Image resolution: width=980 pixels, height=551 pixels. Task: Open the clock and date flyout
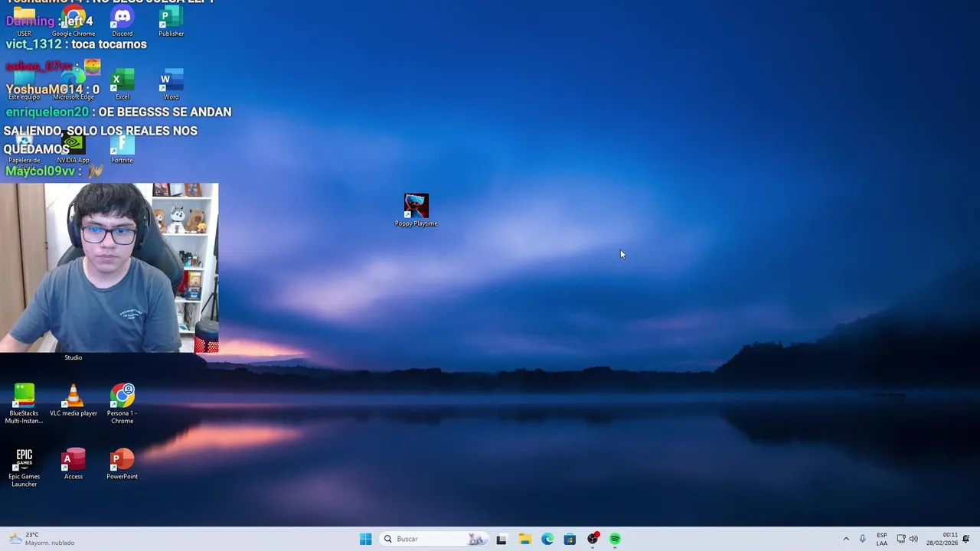click(x=942, y=539)
